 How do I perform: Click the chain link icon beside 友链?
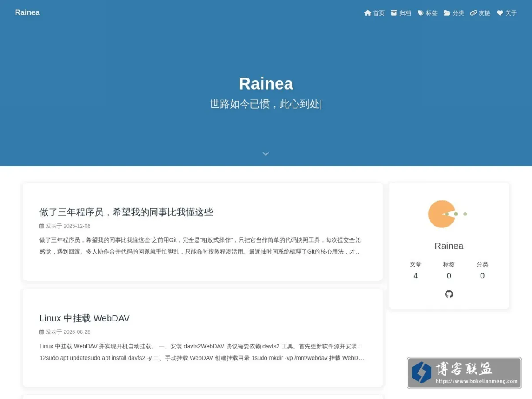click(x=473, y=13)
